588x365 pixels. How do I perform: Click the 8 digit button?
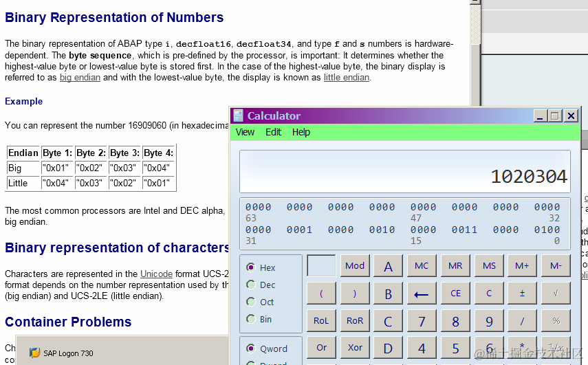click(455, 321)
